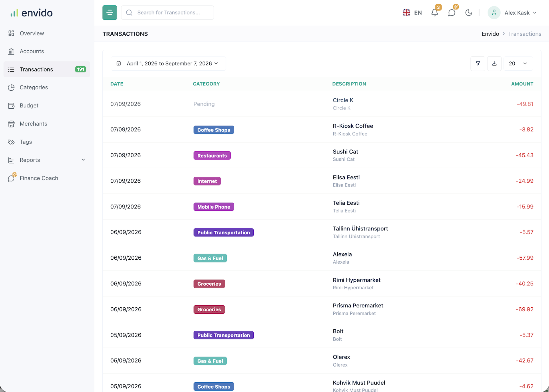Screen dimensions: 549x392
Task: Click Public Transportation tag on Tallinn Ühistransport row
Action: click(x=223, y=232)
